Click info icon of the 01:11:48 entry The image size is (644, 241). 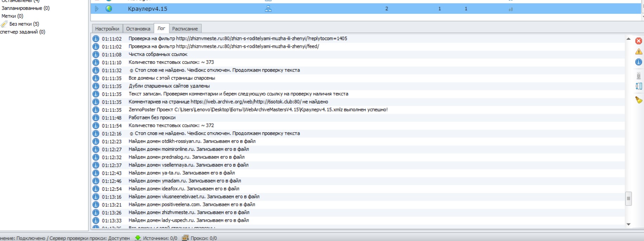(96, 118)
